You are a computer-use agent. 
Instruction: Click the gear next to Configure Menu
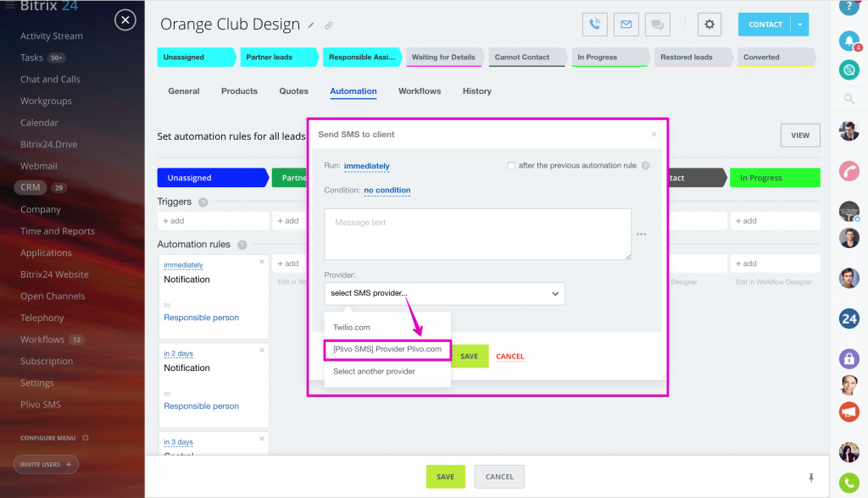[86, 438]
